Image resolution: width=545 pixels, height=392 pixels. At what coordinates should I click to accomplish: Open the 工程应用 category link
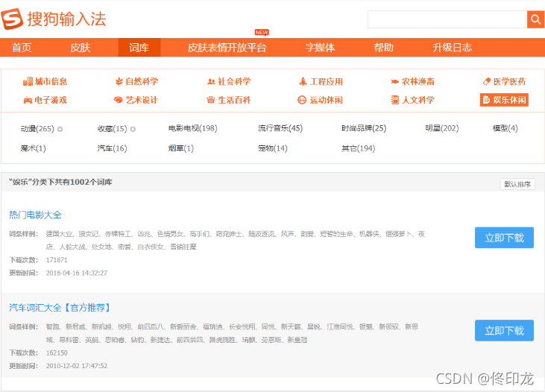327,82
